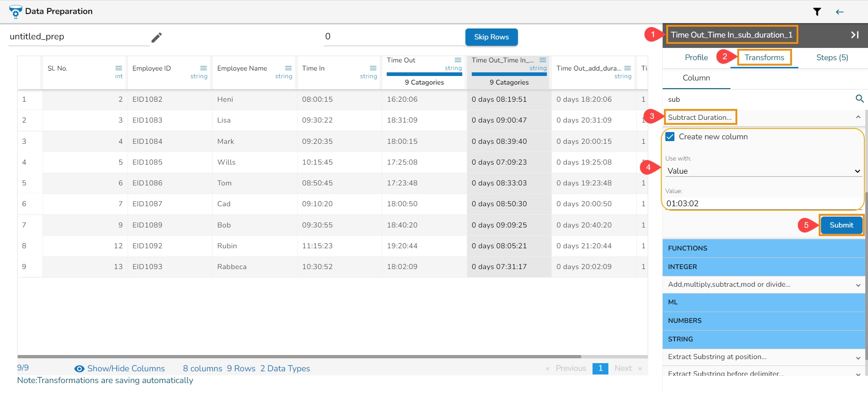This screenshot has height=393, width=868.
Task: Open the Steps (5) tab
Action: pos(832,57)
